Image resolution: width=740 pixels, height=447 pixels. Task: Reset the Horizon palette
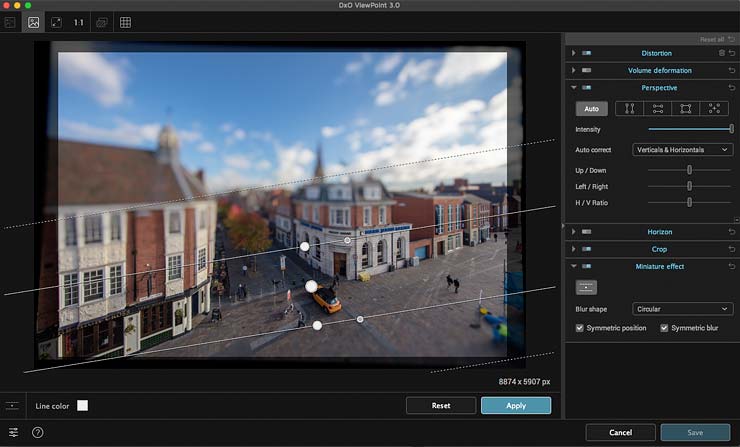(x=732, y=232)
